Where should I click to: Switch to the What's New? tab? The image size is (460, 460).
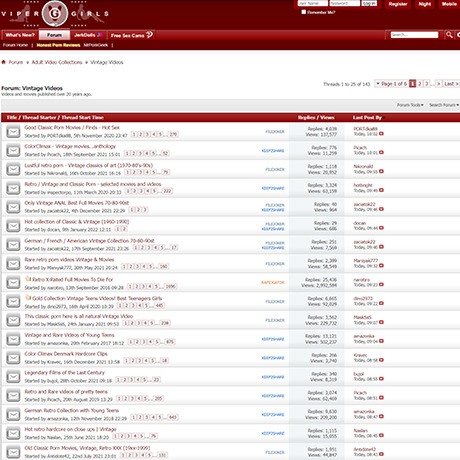[x=20, y=35]
